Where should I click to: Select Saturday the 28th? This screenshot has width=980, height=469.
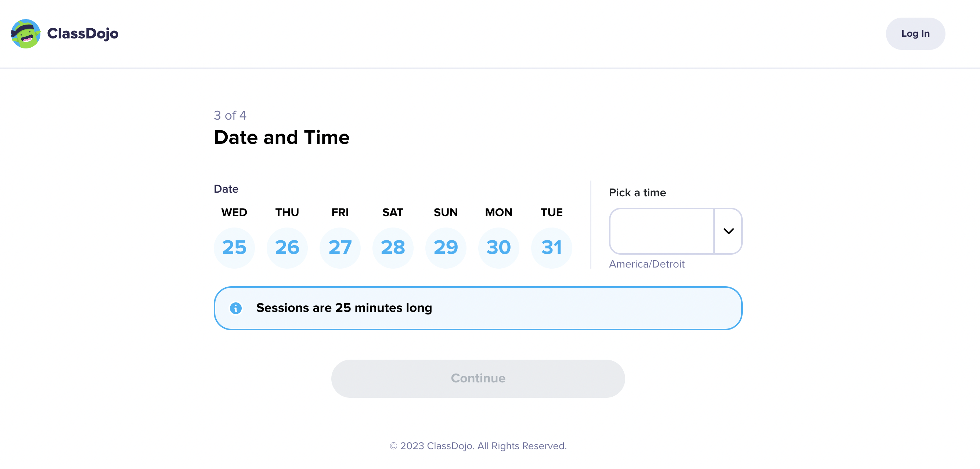393,247
